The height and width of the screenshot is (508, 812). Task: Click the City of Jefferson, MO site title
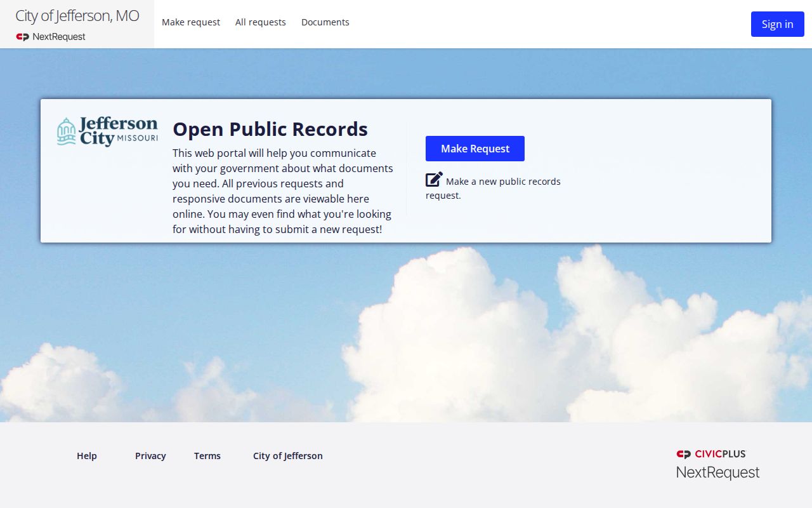click(77, 16)
